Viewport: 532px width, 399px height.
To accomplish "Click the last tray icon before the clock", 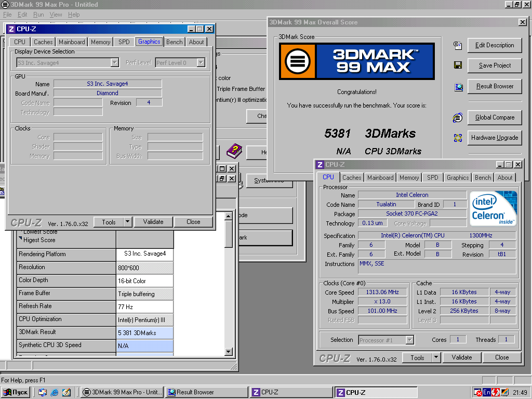I will (x=504, y=392).
